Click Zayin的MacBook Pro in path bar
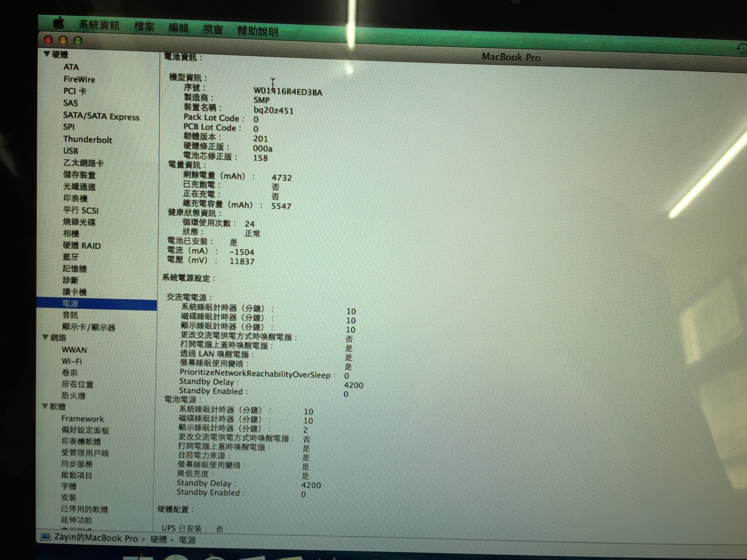The image size is (747, 560). point(96,538)
